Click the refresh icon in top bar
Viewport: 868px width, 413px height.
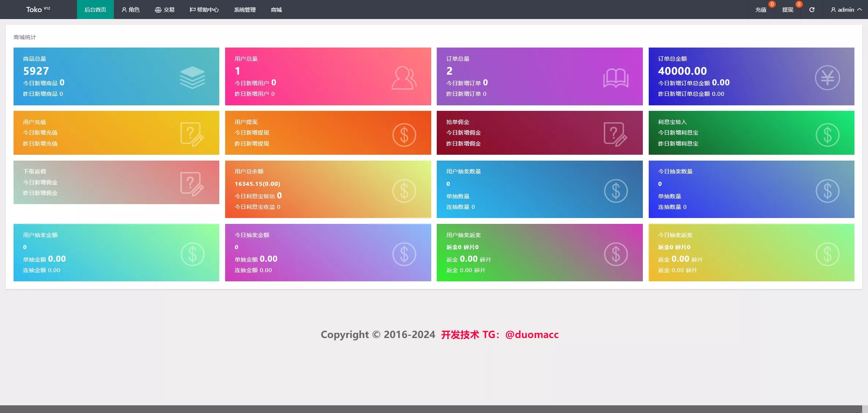[812, 10]
